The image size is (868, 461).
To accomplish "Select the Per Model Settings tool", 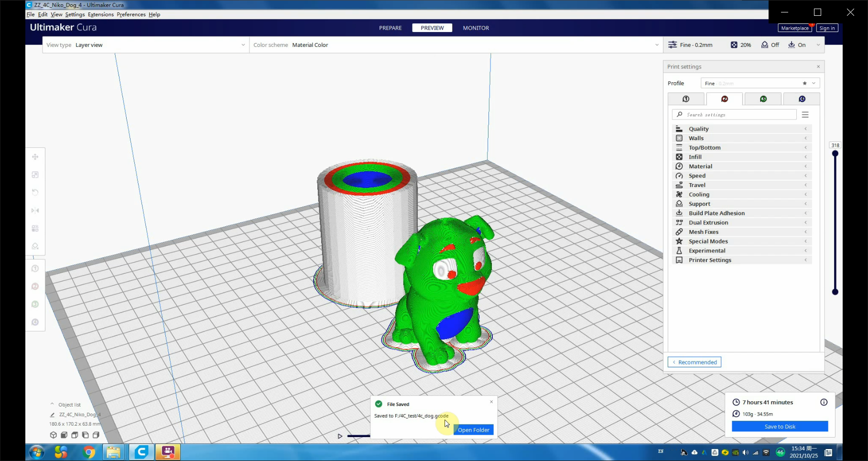I will (35, 229).
